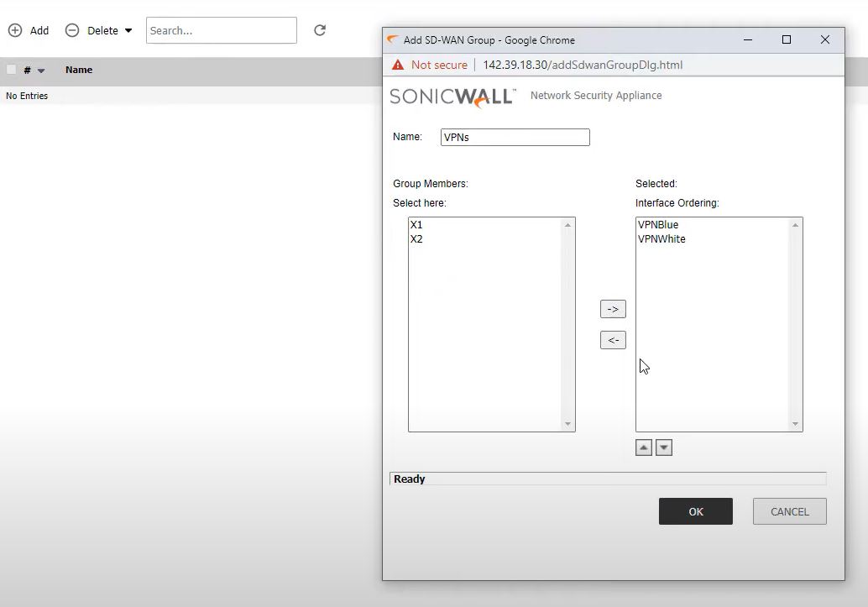
Task: Click the right arrow to add member
Action: [613, 310]
